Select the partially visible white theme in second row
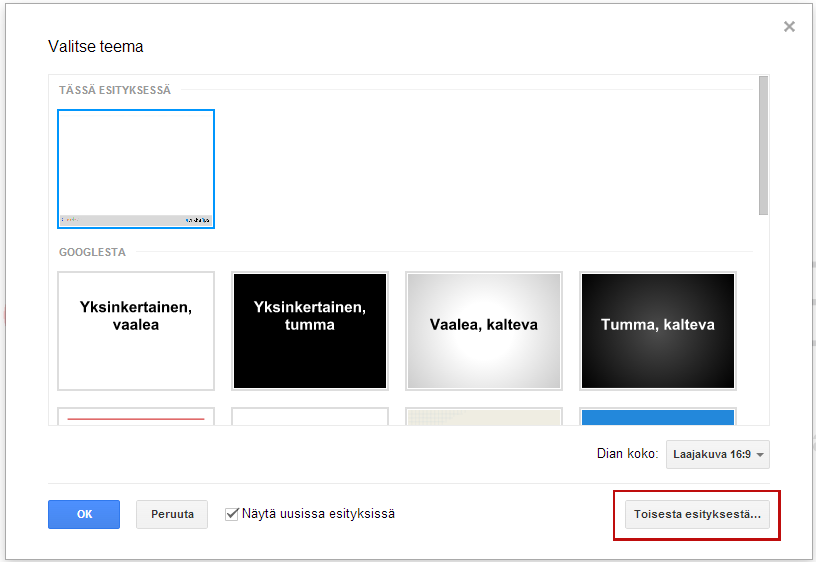 (x=310, y=416)
